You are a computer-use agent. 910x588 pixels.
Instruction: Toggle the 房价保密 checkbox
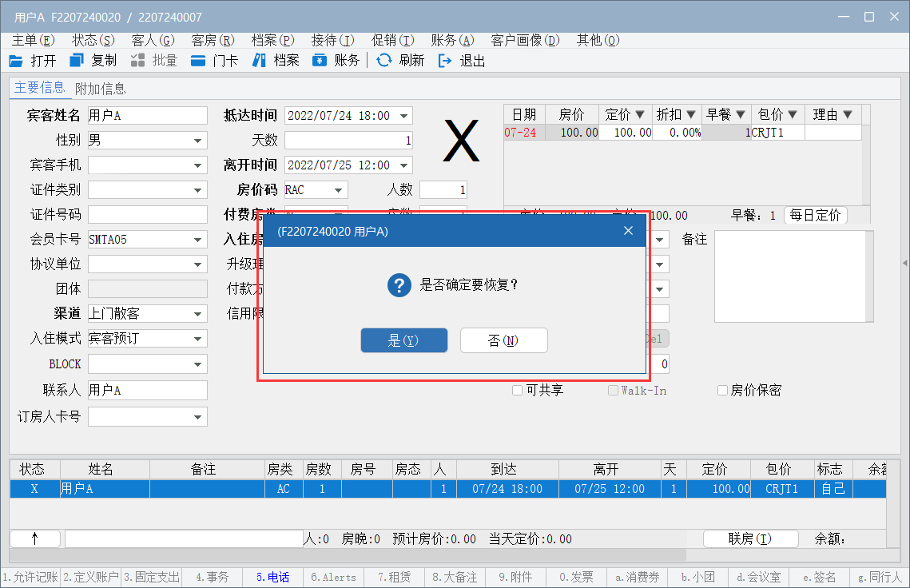tap(722, 391)
